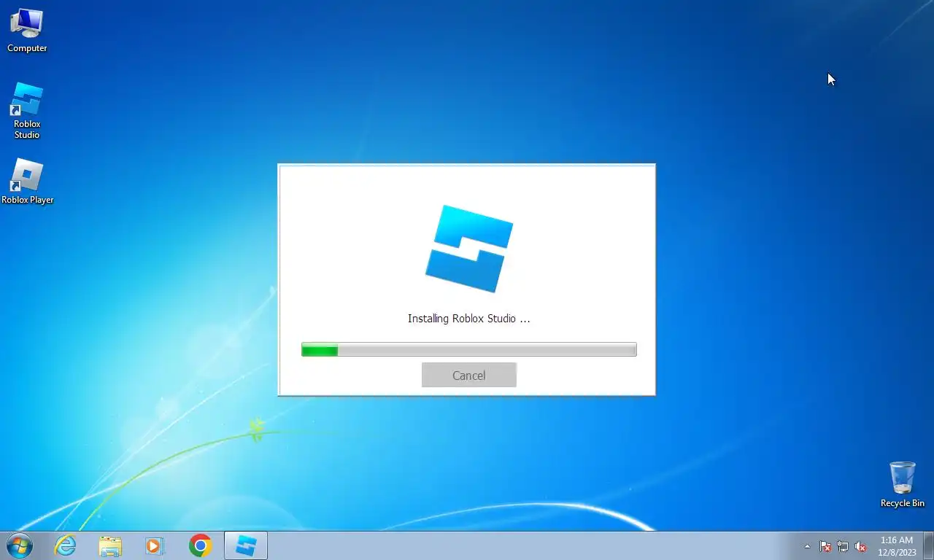Select the Roblox Studio desktop shortcut
Image resolution: width=934 pixels, height=560 pixels.
(x=27, y=111)
